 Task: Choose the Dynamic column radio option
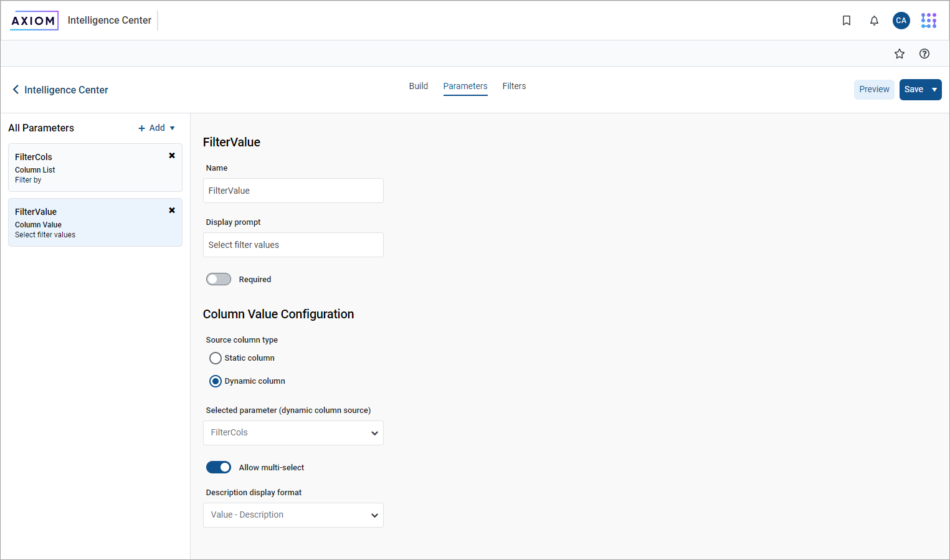[x=216, y=381]
